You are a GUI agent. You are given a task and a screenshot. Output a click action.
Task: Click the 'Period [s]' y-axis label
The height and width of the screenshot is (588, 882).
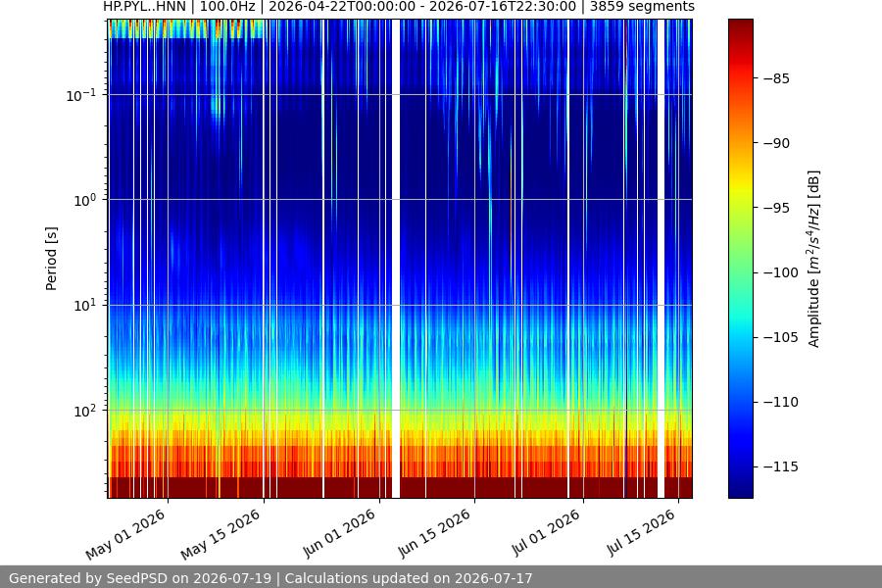coord(51,259)
